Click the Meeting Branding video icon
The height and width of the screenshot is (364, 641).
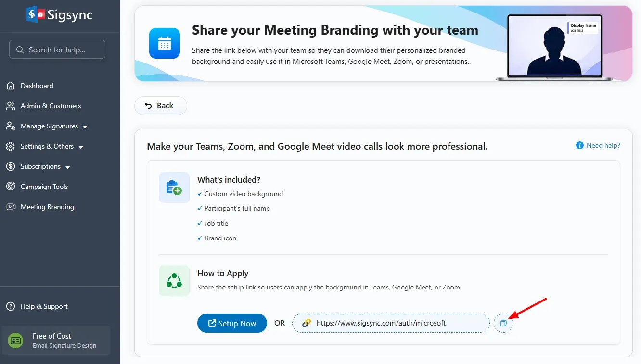click(x=11, y=207)
